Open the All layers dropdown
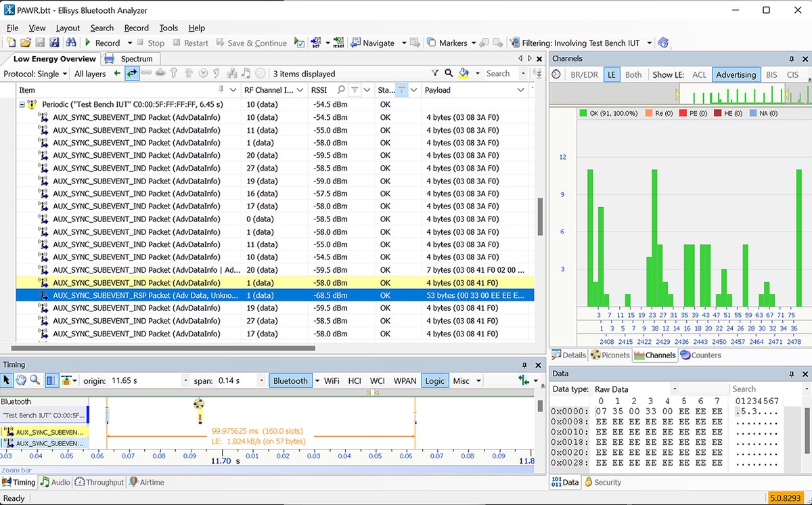The image size is (812, 505). pos(90,74)
